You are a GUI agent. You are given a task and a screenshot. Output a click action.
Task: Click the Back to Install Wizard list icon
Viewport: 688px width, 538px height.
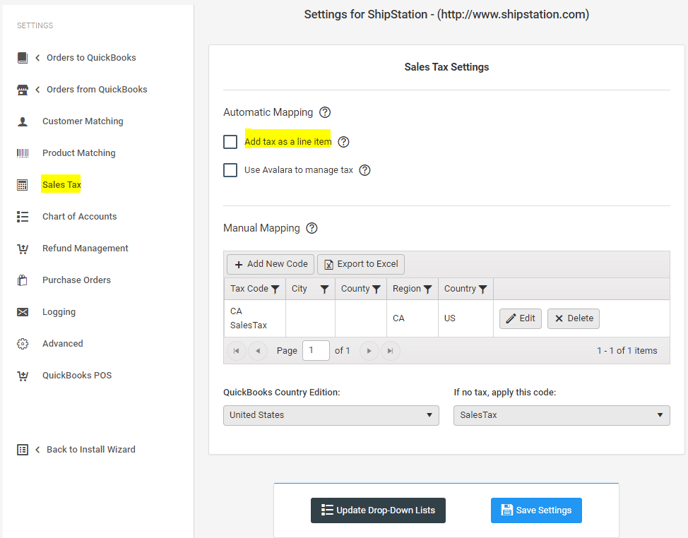click(x=22, y=449)
